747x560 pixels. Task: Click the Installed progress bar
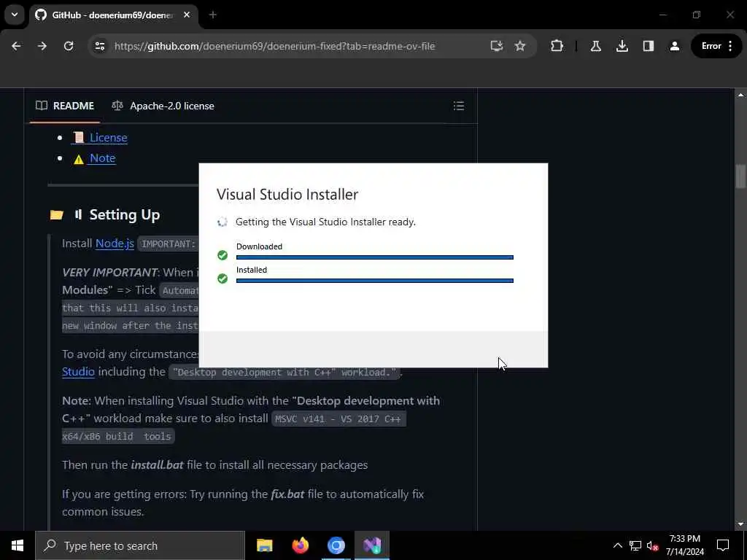[375, 281]
